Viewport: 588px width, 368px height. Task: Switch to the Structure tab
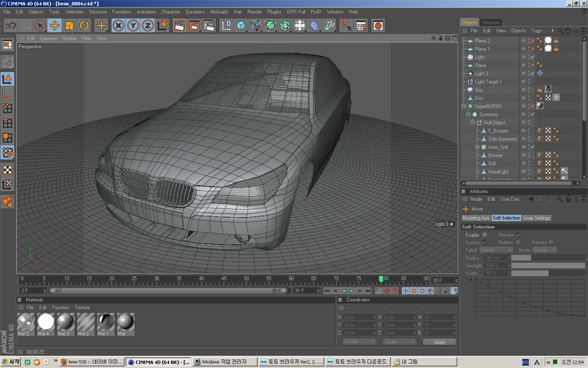point(490,23)
